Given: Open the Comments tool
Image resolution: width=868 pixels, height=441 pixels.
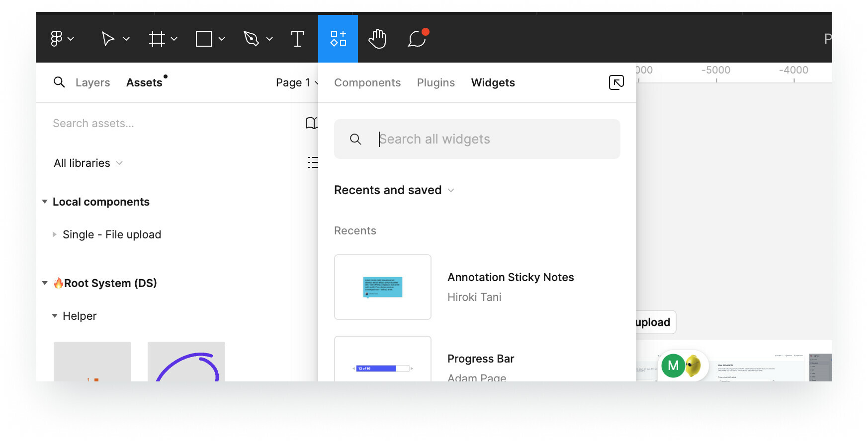Looking at the screenshot, I should click(x=418, y=39).
